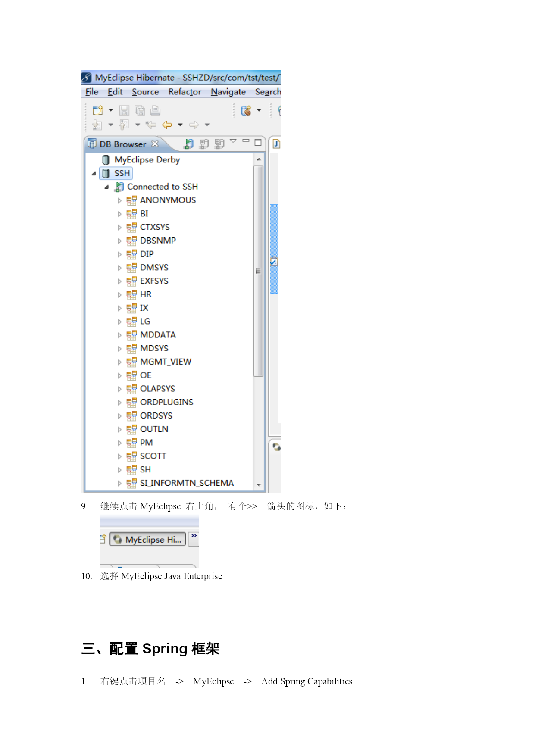
Task: Open the Previous Annotation dropdown arrow
Action: [138, 125]
